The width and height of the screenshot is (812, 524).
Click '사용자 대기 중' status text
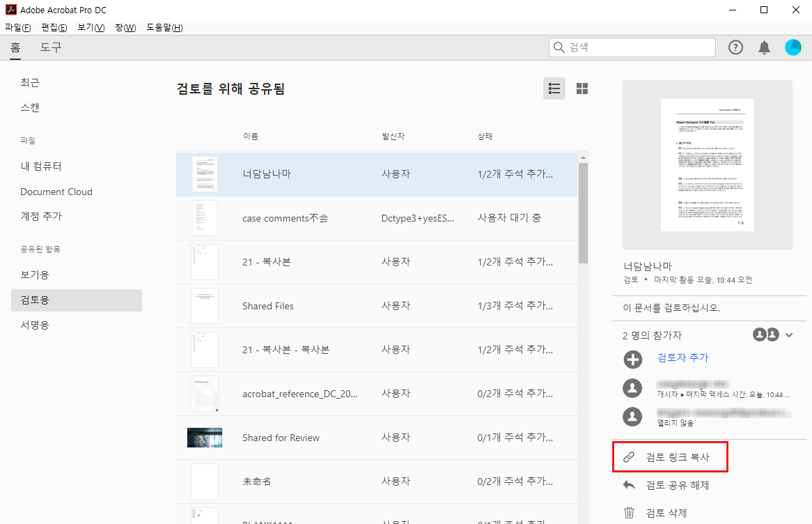[x=509, y=218]
